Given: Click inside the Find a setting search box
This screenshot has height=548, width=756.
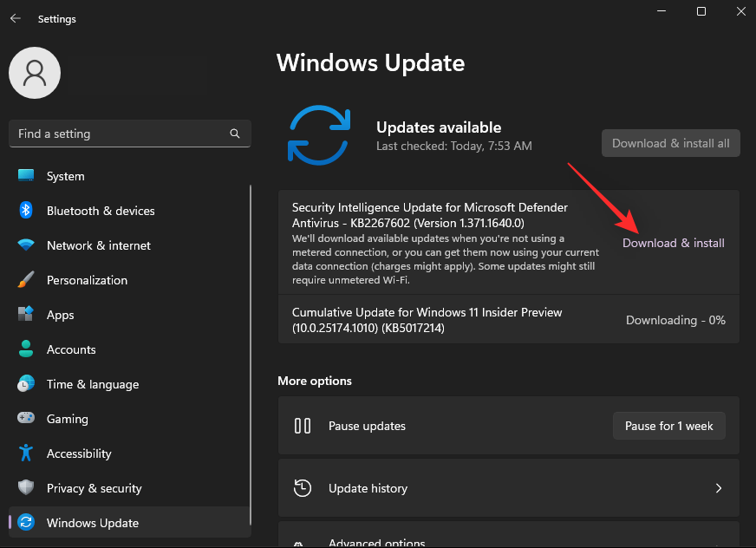Looking at the screenshot, I should coord(121,134).
